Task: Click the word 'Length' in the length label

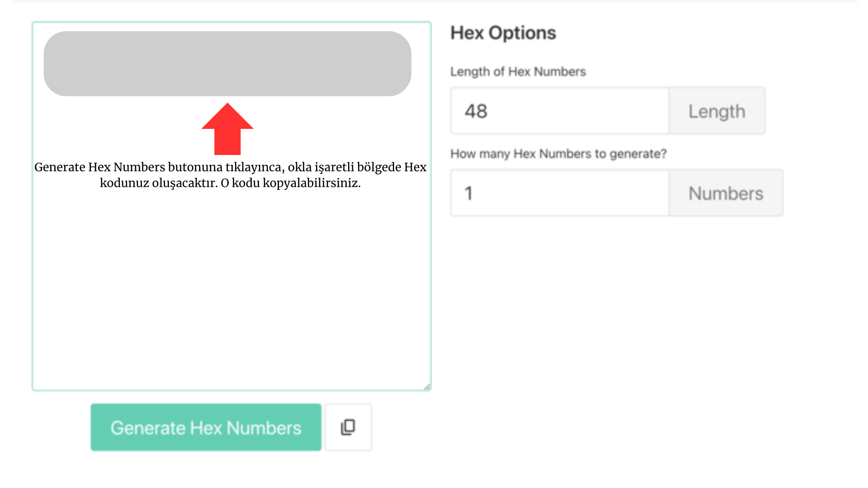Action: (470, 72)
